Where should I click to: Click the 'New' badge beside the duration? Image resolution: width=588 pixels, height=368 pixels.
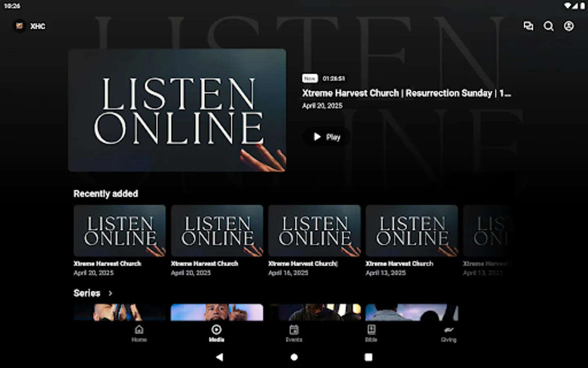pyautogui.click(x=310, y=78)
